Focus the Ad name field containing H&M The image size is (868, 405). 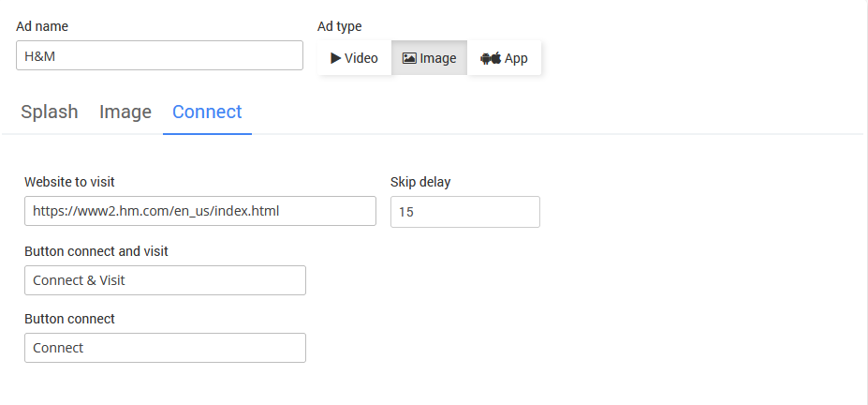(x=159, y=55)
